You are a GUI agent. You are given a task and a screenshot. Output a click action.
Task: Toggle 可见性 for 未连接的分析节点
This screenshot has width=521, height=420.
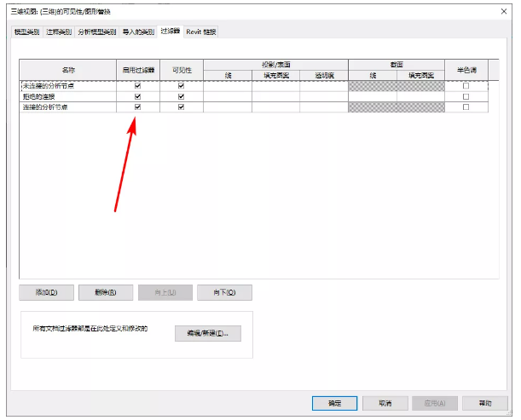[x=181, y=86]
